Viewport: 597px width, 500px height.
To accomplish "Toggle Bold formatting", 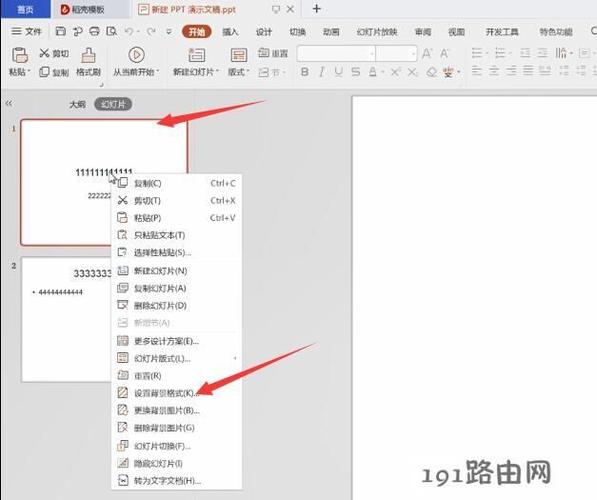I will click(305, 72).
